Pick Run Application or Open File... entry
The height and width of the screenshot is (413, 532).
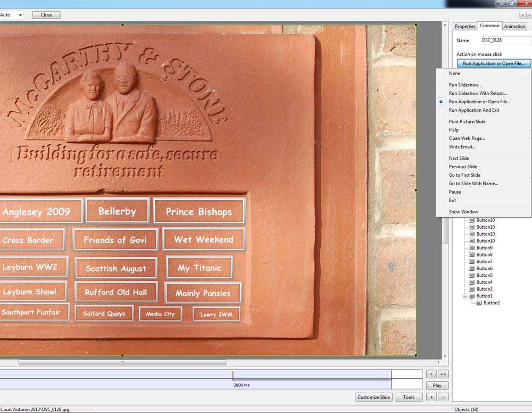[x=479, y=102]
